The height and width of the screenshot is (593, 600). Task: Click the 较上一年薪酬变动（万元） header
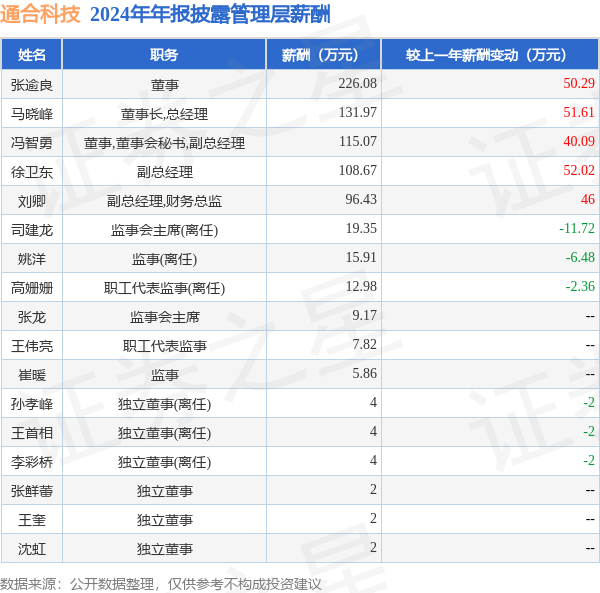point(489,55)
